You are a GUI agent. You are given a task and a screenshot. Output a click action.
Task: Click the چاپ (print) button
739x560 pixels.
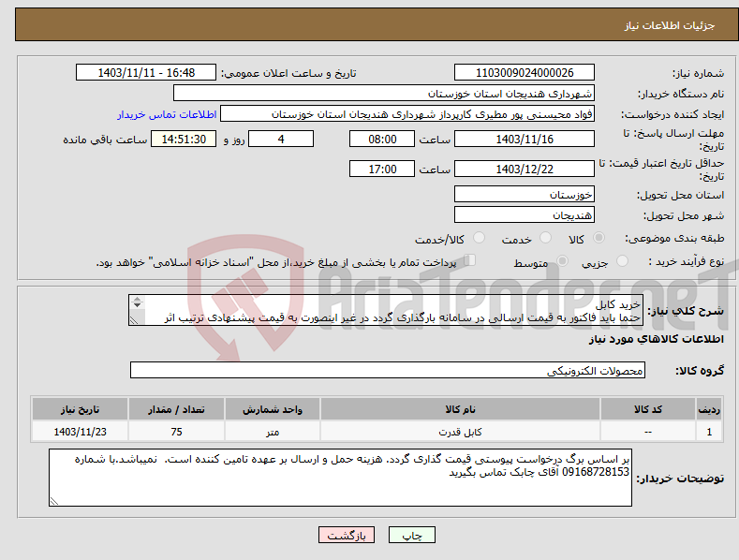click(411, 535)
